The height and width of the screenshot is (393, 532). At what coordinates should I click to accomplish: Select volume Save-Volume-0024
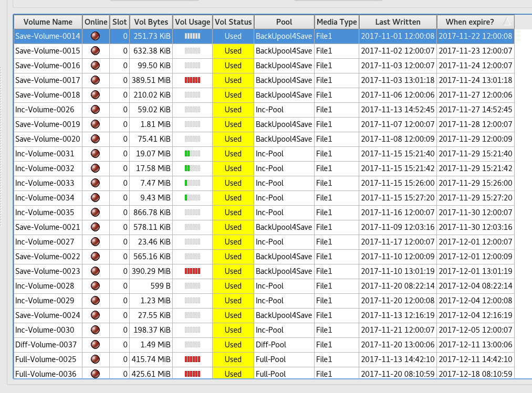(48, 315)
